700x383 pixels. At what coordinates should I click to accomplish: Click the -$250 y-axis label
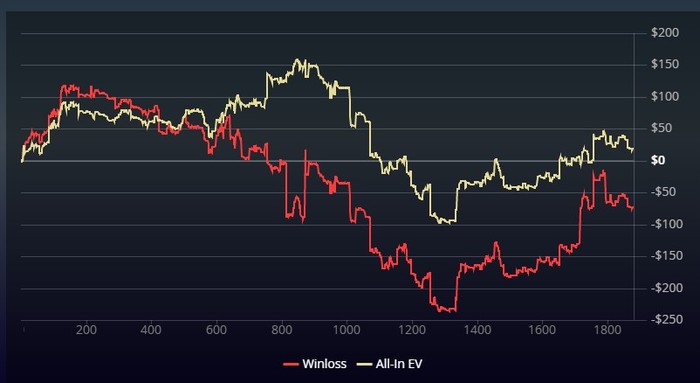[665, 320]
